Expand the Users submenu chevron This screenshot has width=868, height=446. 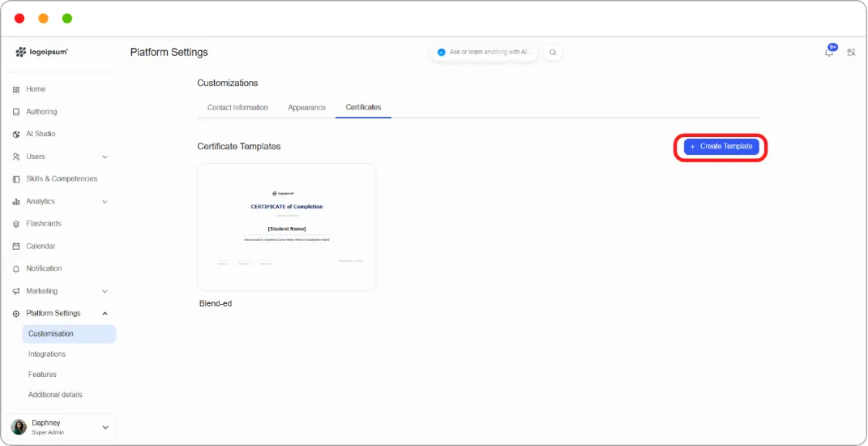click(x=105, y=157)
